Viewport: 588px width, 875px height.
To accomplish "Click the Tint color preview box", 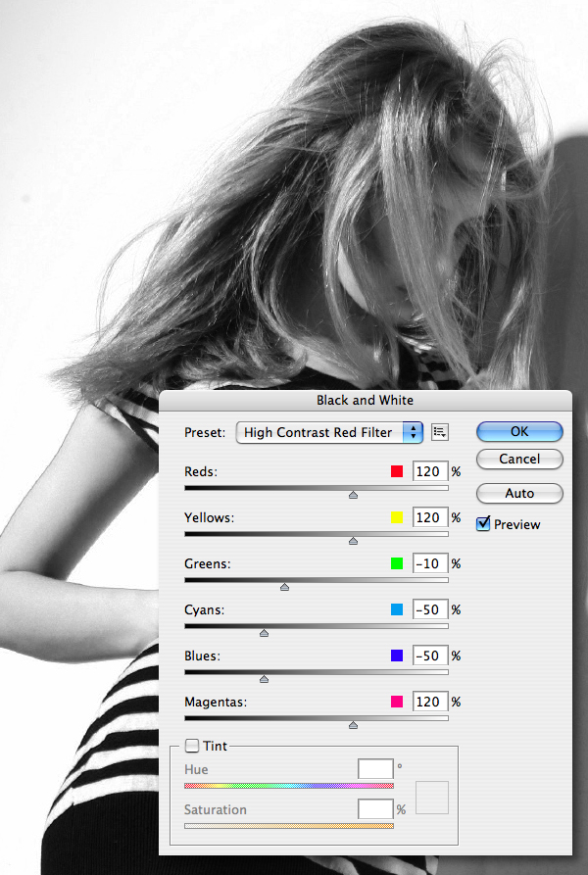I will (x=432, y=798).
